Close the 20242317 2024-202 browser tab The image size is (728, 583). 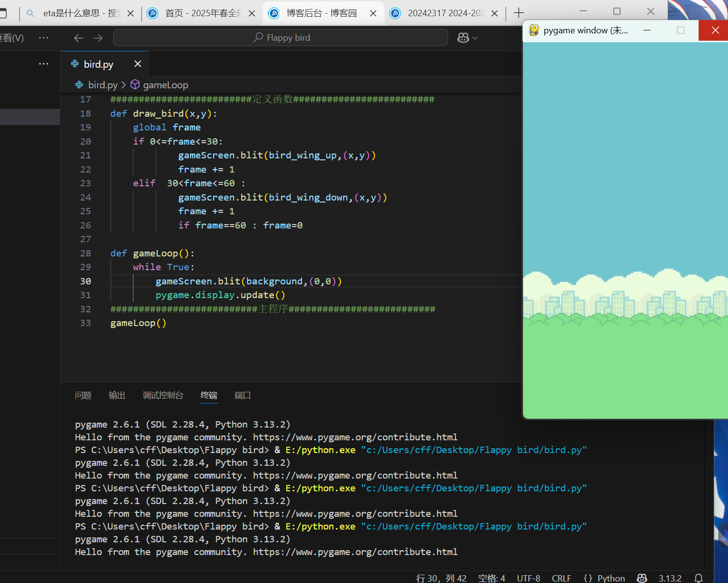pyautogui.click(x=495, y=13)
